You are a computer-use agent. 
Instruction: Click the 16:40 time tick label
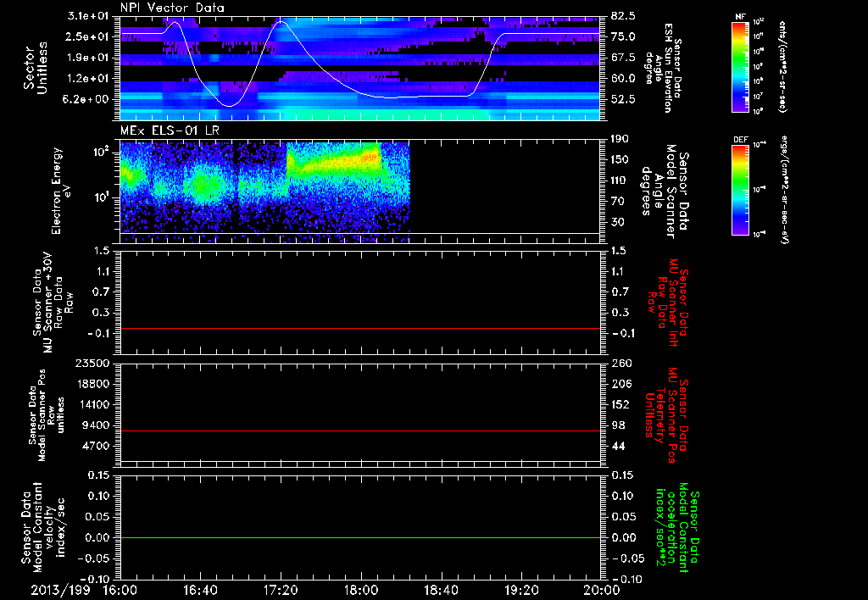(200, 590)
